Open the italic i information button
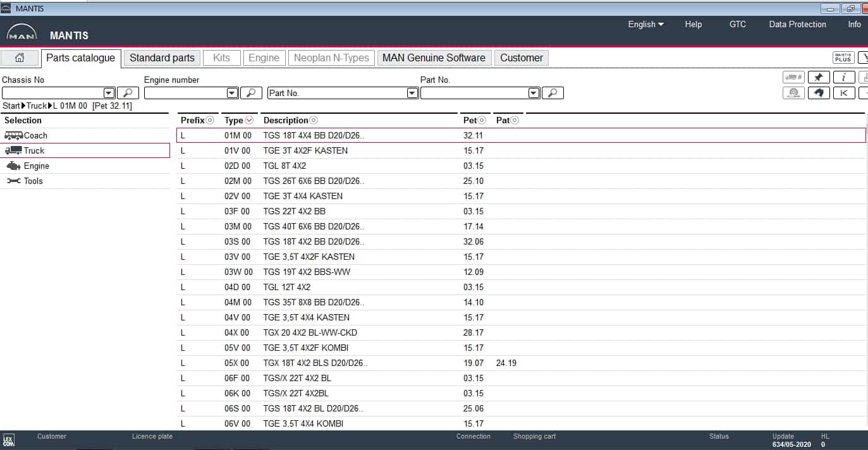This screenshot has height=450, width=868. (x=844, y=77)
